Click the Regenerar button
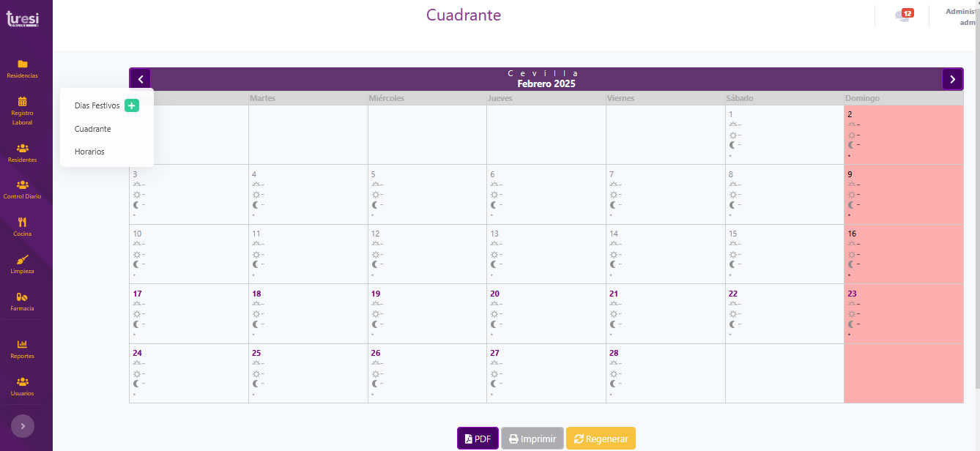 pos(601,439)
